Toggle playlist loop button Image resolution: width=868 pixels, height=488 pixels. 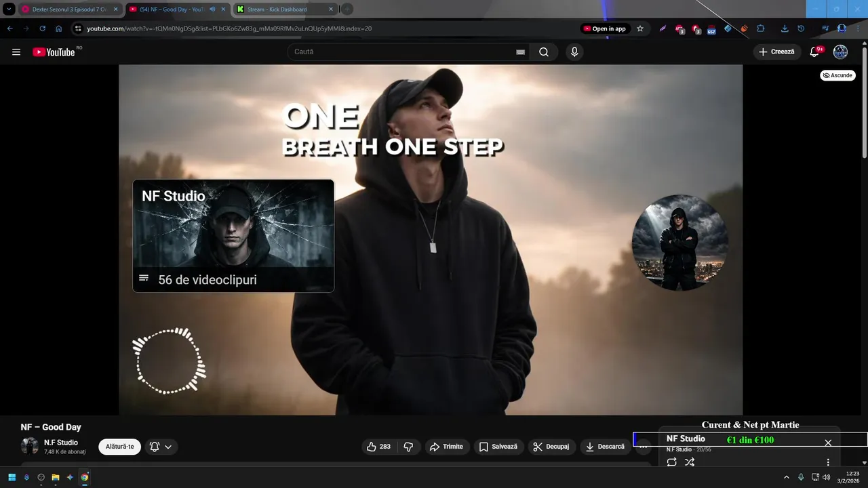[672, 462]
